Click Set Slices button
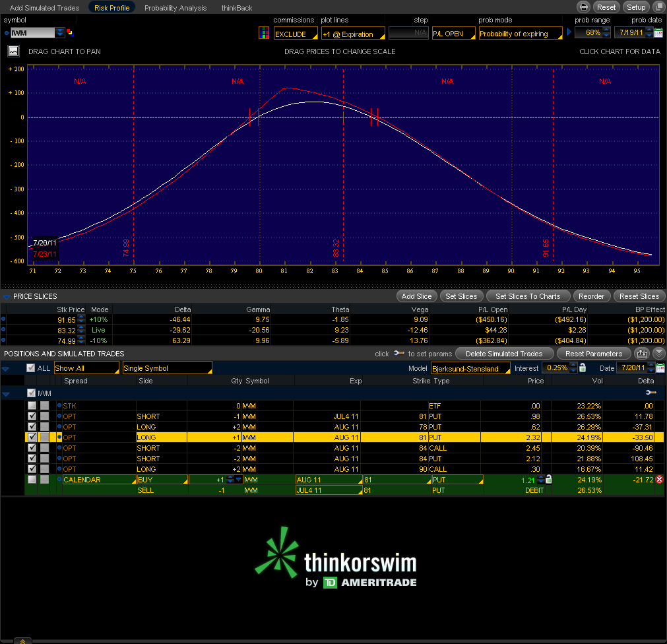This screenshot has height=644, width=667. [461, 296]
